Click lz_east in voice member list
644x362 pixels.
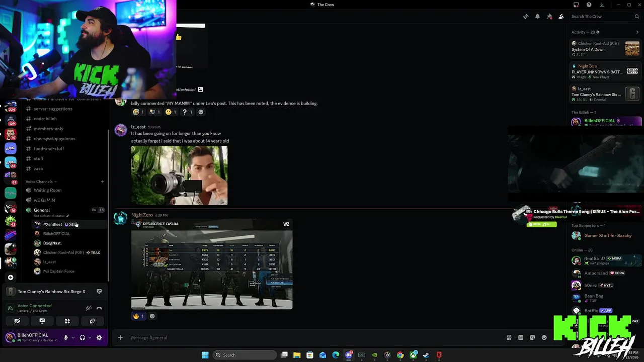pyautogui.click(x=49, y=262)
